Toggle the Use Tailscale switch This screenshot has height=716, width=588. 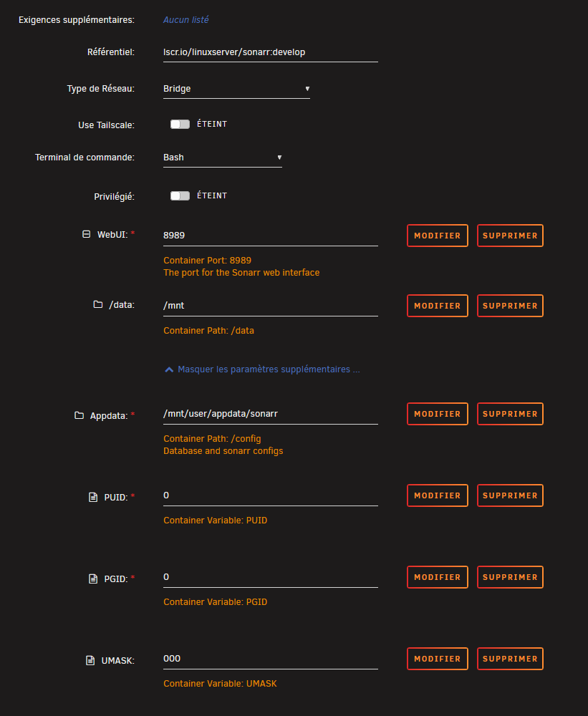[x=180, y=124]
